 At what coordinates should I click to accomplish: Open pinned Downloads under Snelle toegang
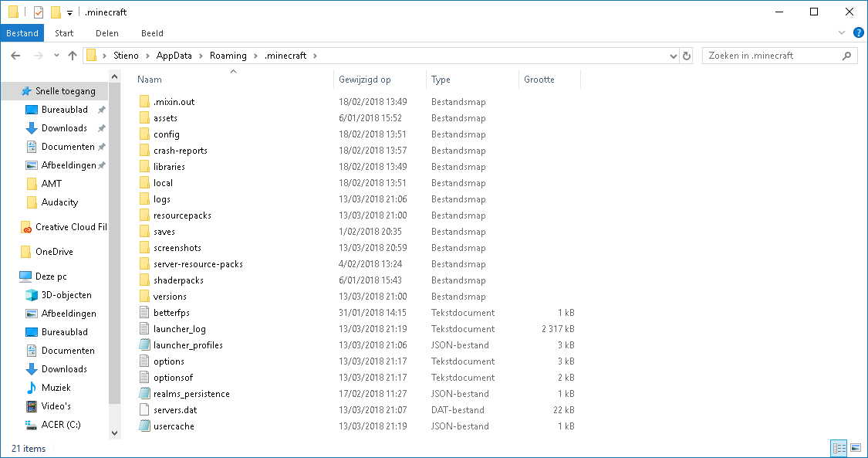(x=64, y=128)
